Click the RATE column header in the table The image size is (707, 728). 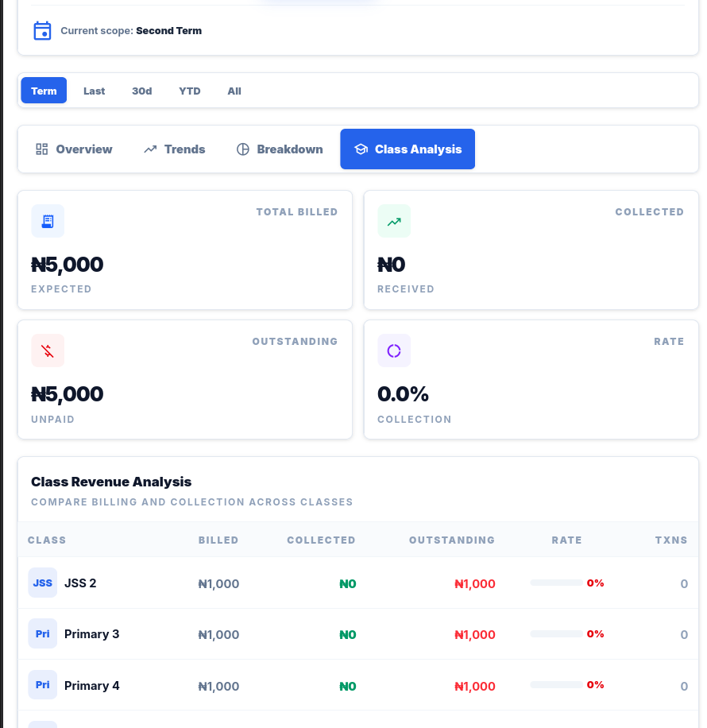[x=567, y=540]
